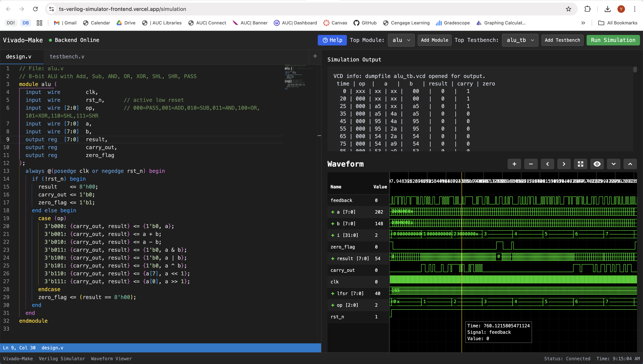Open the Top Testbench alu_tb dropdown
This screenshot has height=364, width=643.
[x=520, y=40]
